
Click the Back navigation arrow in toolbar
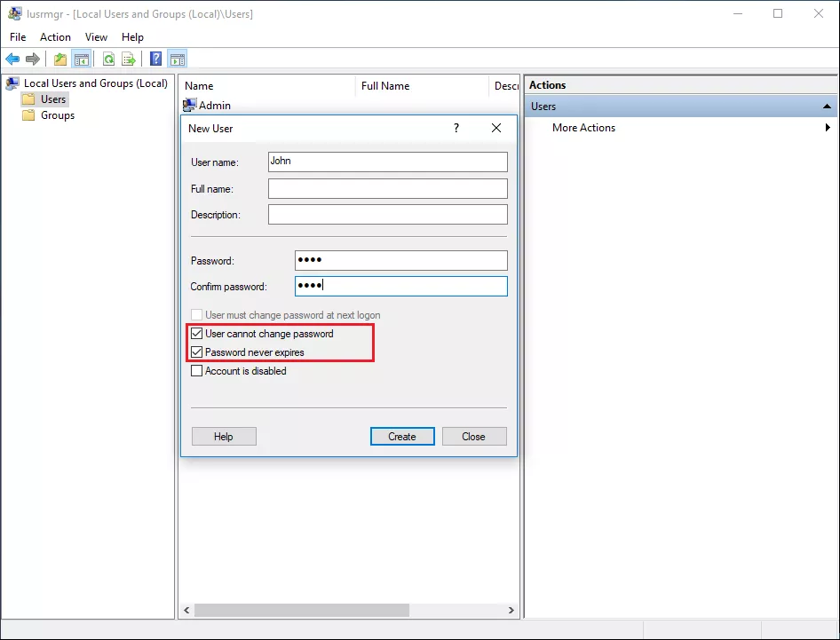[x=12, y=59]
